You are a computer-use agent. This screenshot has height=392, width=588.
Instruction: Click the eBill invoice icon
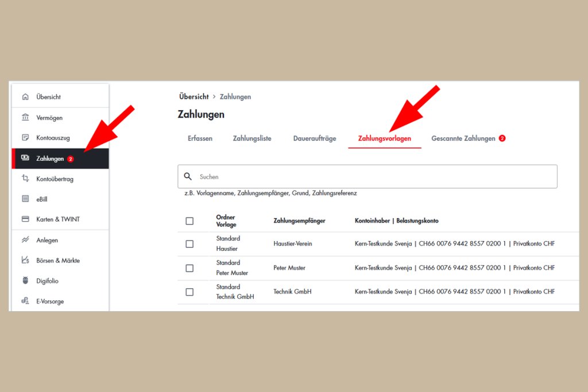tap(25, 199)
